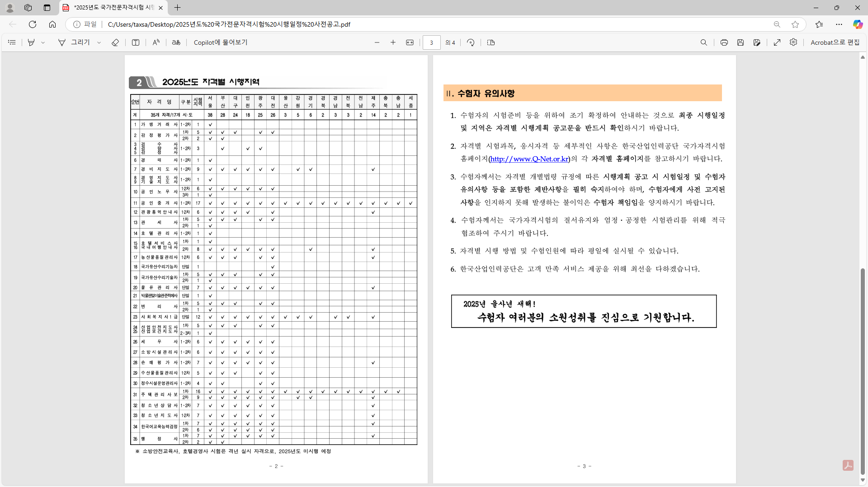Click the '- 3 -' page number footer

584,466
